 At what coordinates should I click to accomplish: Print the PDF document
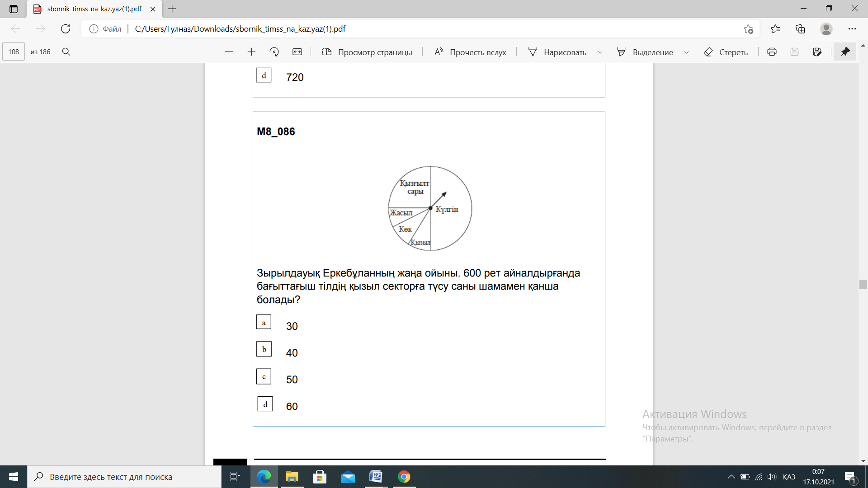tap(772, 52)
